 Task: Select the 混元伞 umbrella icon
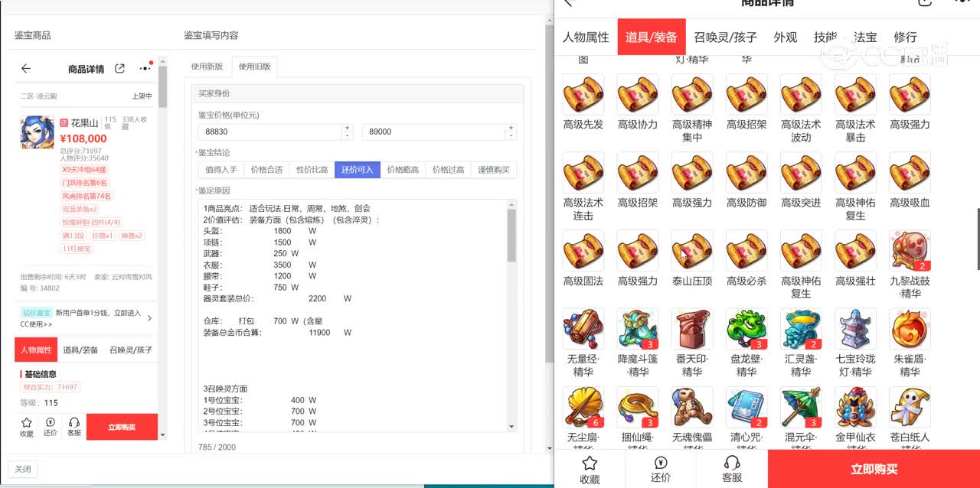click(x=801, y=407)
